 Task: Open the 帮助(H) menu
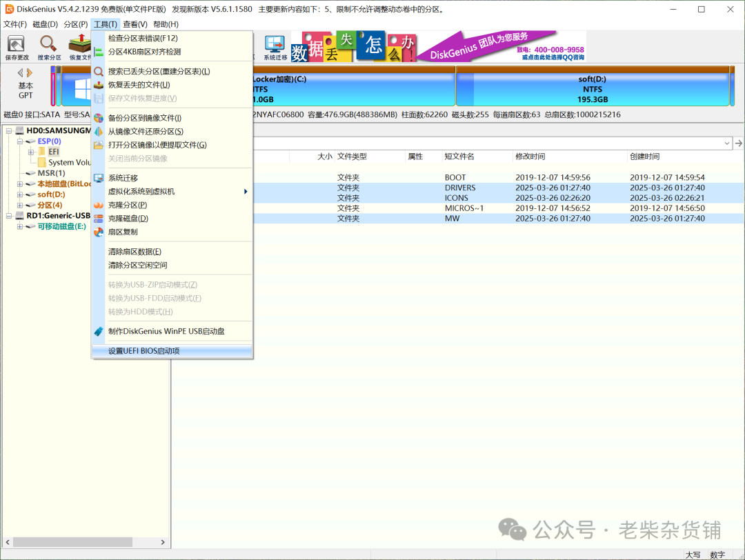166,24
